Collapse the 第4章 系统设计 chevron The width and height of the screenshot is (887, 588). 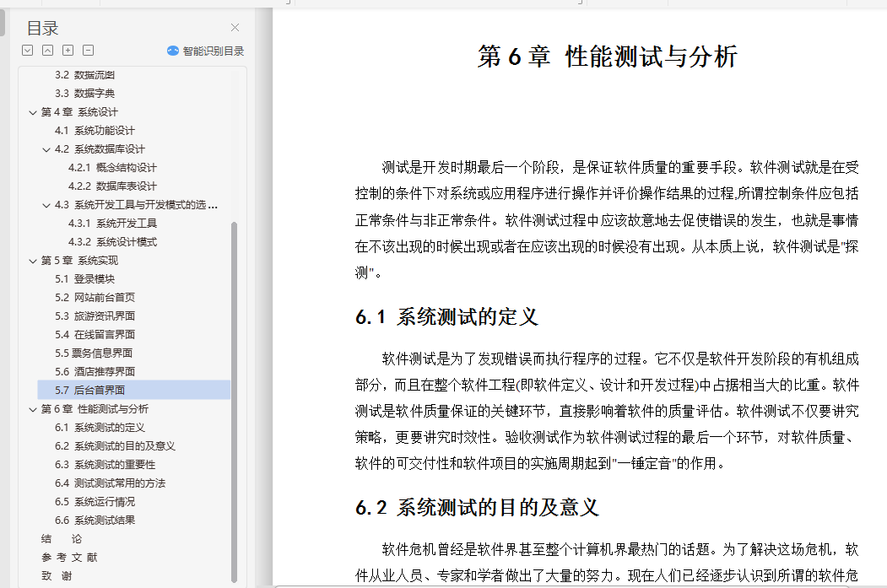33,112
